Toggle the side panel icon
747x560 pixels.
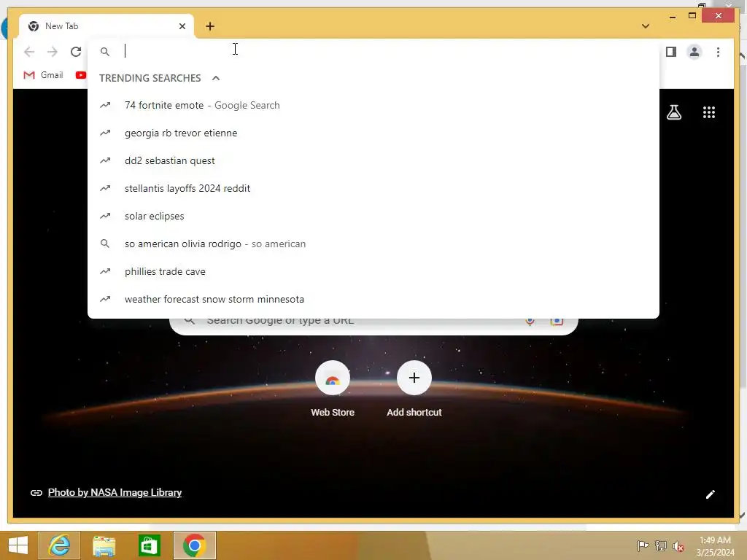click(x=671, y=52)
